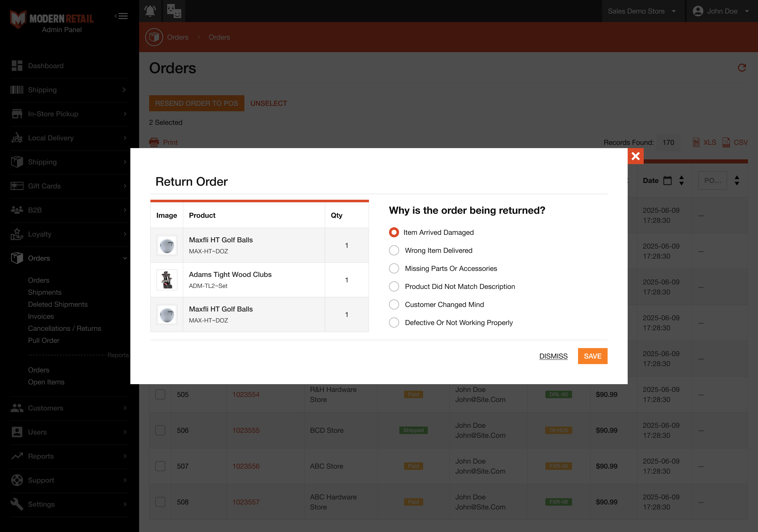Click the John Doe avatar icon

[698, 11]
